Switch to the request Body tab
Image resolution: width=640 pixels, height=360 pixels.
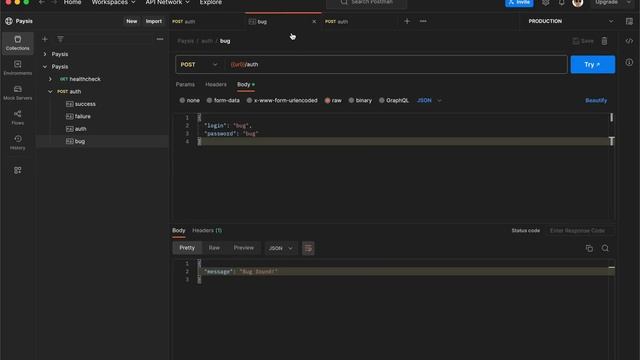(x=246, y=84)
